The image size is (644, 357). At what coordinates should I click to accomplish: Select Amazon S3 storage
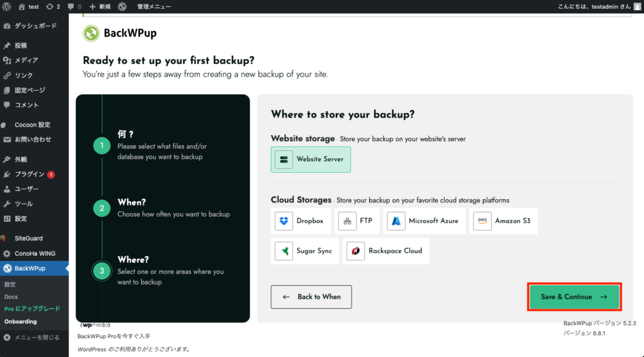(503, 221)
